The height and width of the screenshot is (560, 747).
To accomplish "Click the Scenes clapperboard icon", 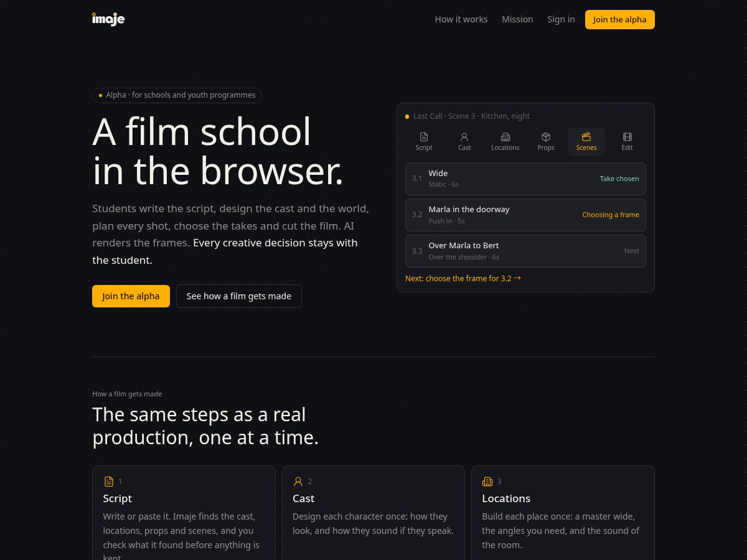I will (586, 137).
